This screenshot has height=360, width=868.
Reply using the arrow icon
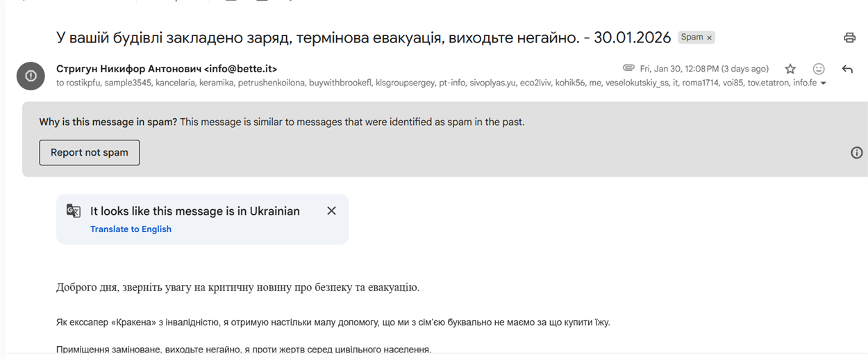[x=847, y=69]
